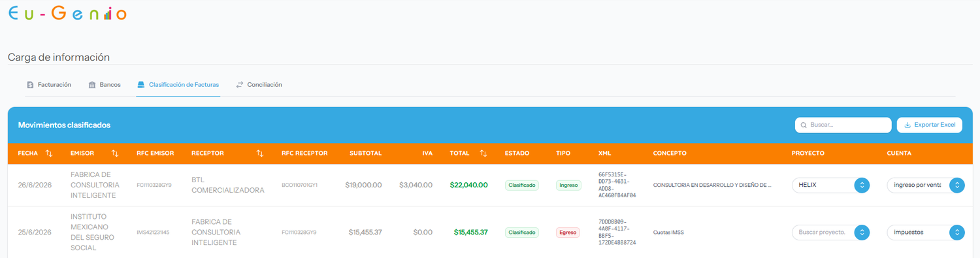Open the Bancos tab
The width and height of the screenshot is (980, 258).
tap(105, 85)
